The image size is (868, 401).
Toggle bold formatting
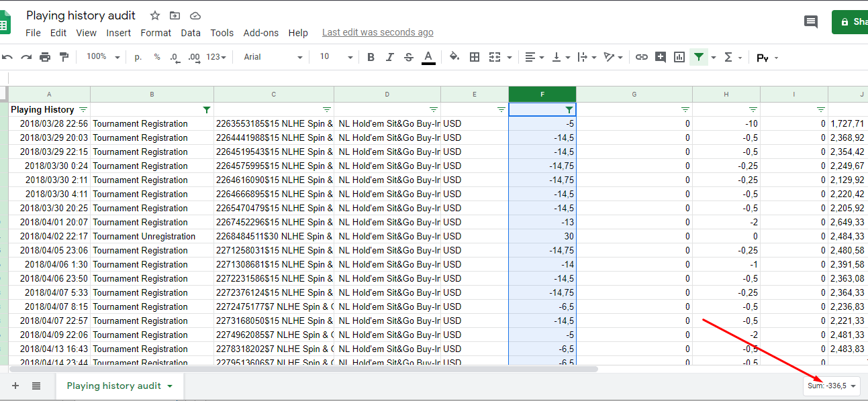(371, 57)
